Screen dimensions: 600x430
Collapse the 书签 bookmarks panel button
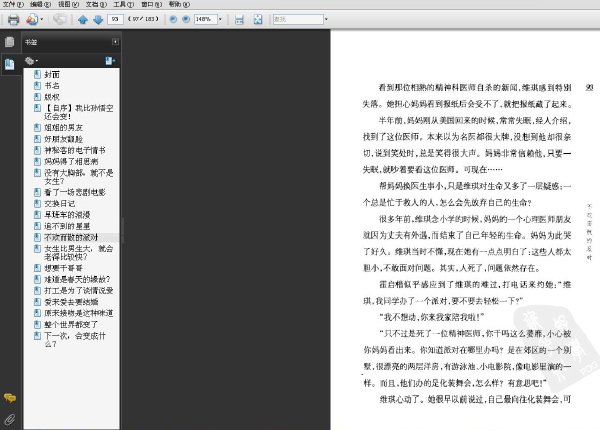tap(115, 42)
